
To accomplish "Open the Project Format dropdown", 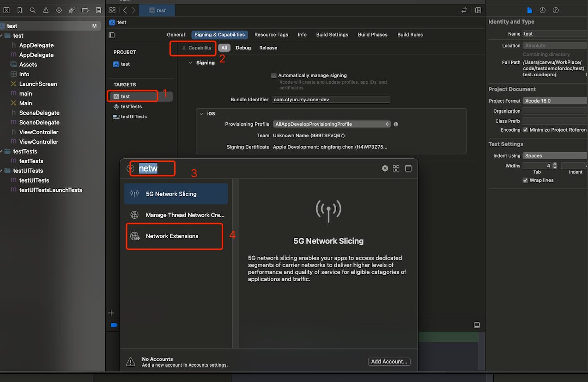I will pos(555,101).
